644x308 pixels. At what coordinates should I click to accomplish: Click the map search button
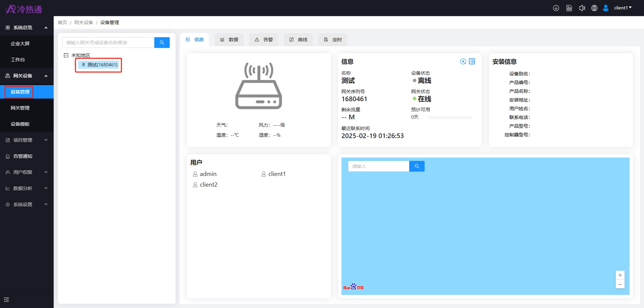point(417,166)
